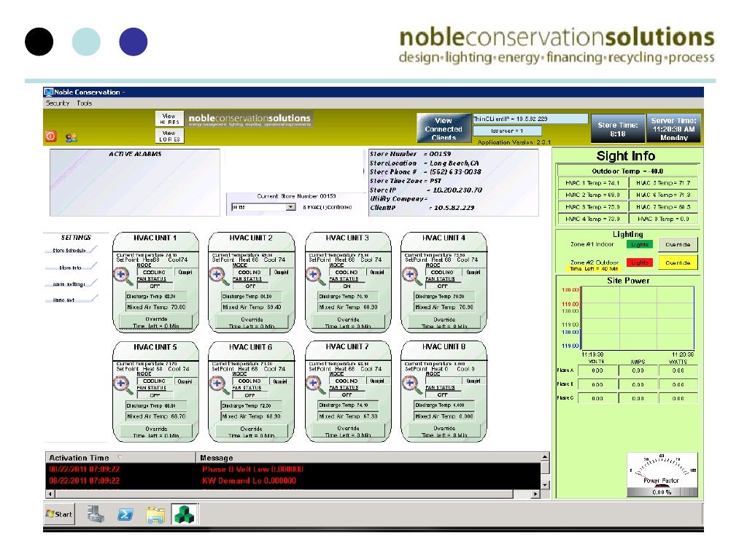The height and width of the screenshot is (560, 747).
Task: Select the KW Demand Lo alarm row
Action: click(293, 481)
